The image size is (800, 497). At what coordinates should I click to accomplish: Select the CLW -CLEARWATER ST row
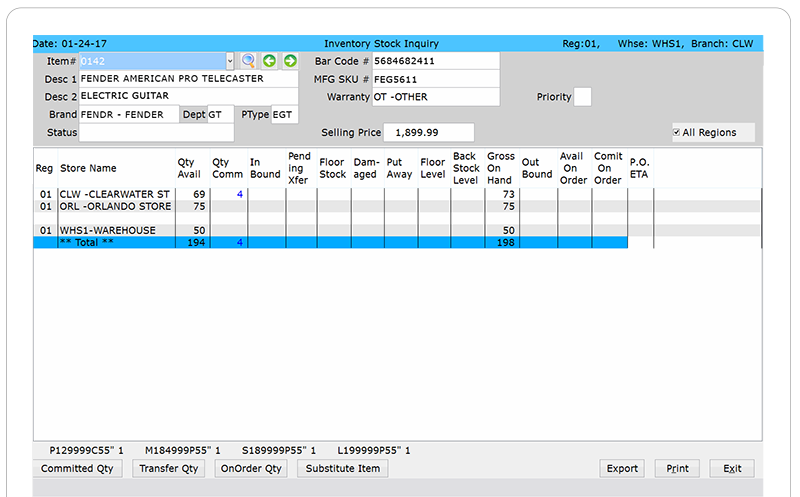click(x=397, y=194)
